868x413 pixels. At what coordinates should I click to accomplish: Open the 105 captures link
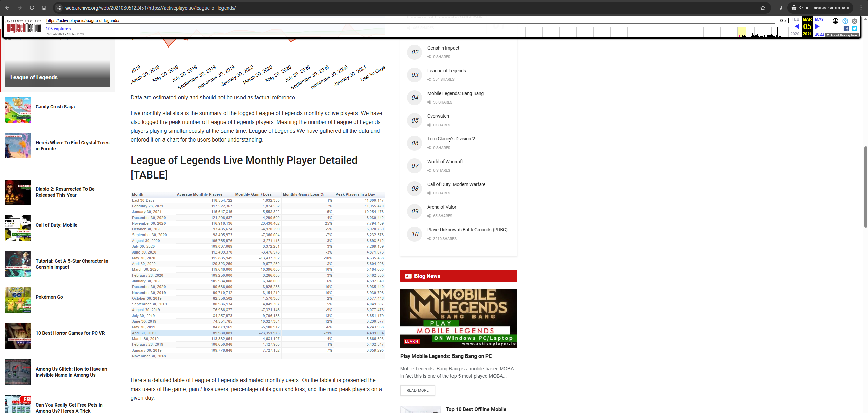58,29
